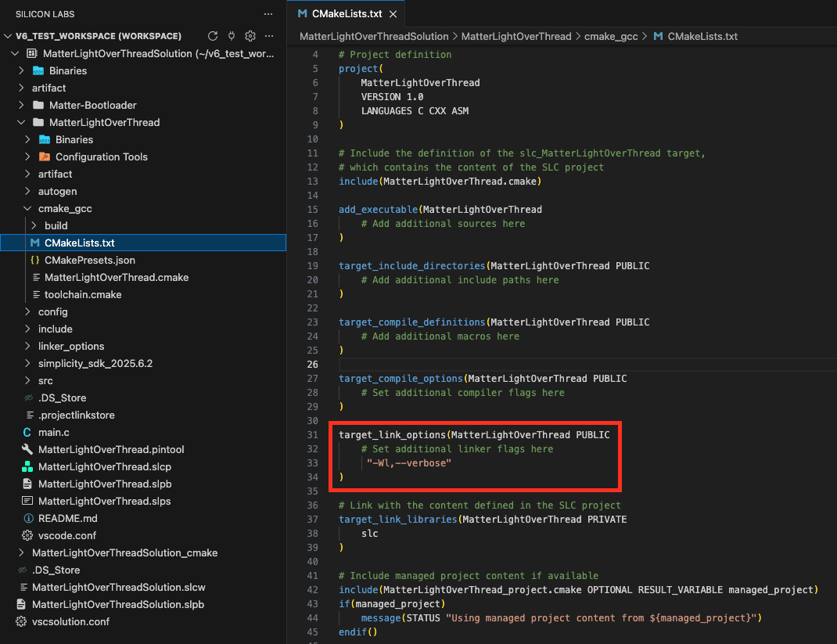Image resolution: width=837 pixels, height=644 pixels.
Task: Click the plug icon in workspace header
Action: click(232, 36)
